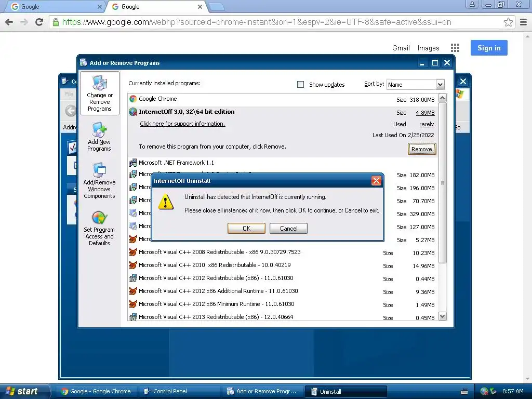Select Visual C++ 2008 Redistributable 9.0.30729.7523
This screenshot has height=399, width=532.
pos(283,252)
